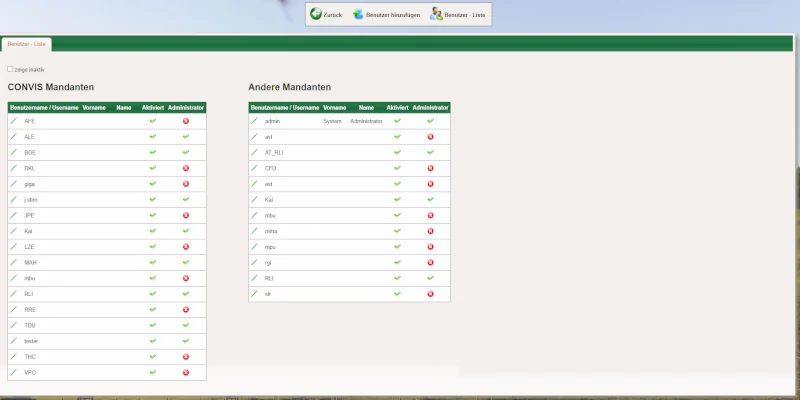Select the Benutzer - Liste tab
Screen dimensions: 800x400
point(27,44)
